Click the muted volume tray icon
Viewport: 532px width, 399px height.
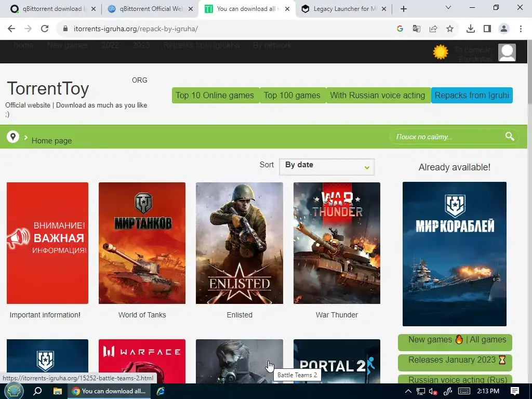433,391
